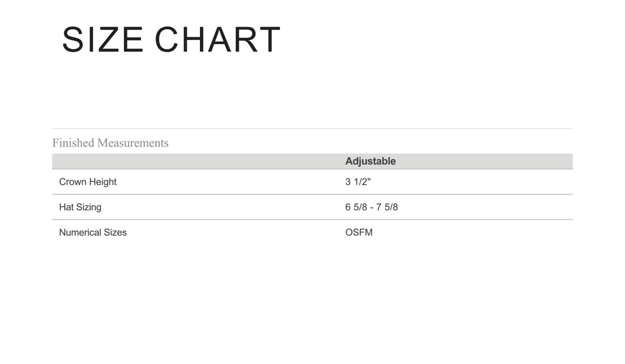Click the OSFM value
The height and width of the screenshot is (364, 625).
[359, 233]
